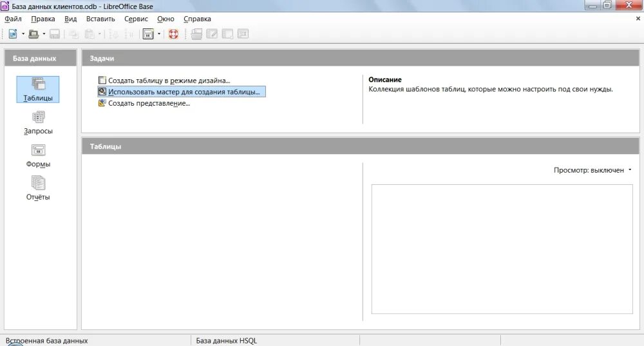The image size is (644, 346).
Task: Click the Form toolbar icon
Action: [148, 34]
